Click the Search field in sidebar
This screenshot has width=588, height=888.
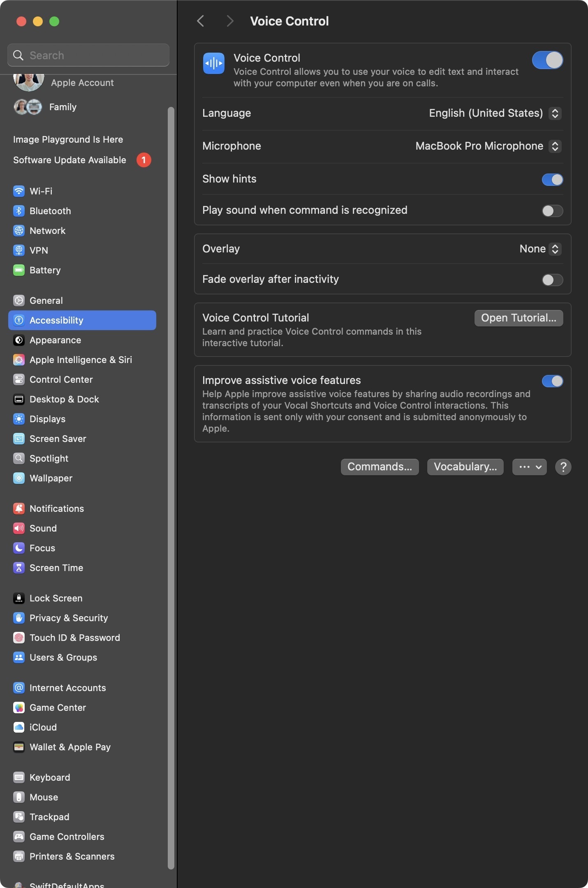coord(88,55)
